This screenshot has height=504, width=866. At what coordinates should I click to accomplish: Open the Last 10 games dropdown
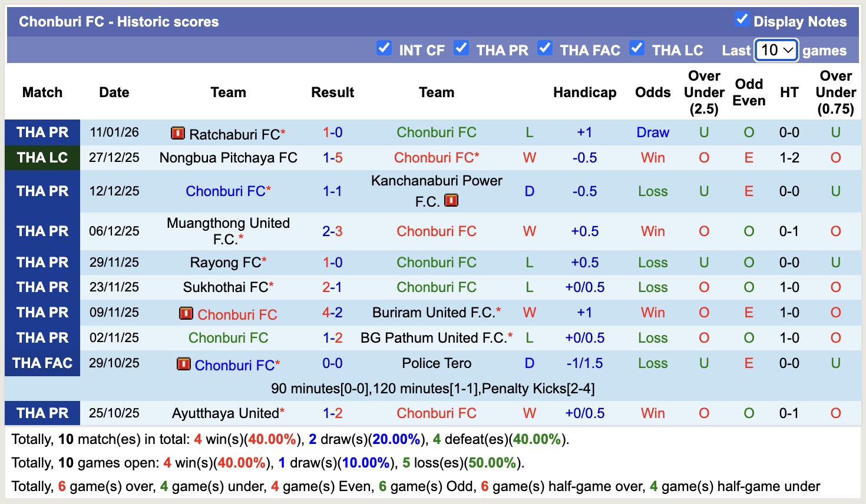coord(776,50)
